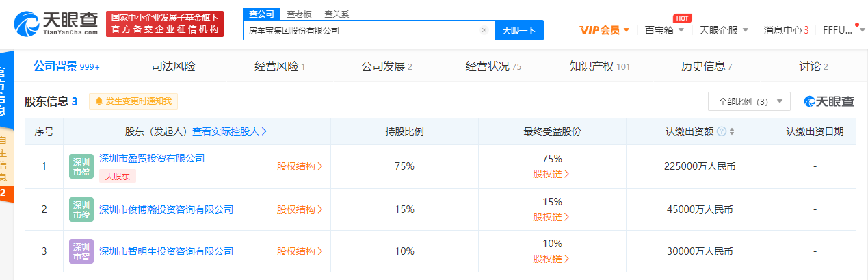Switch to the 经营风险 tab

pyautogui.click(x=280, y=66)
